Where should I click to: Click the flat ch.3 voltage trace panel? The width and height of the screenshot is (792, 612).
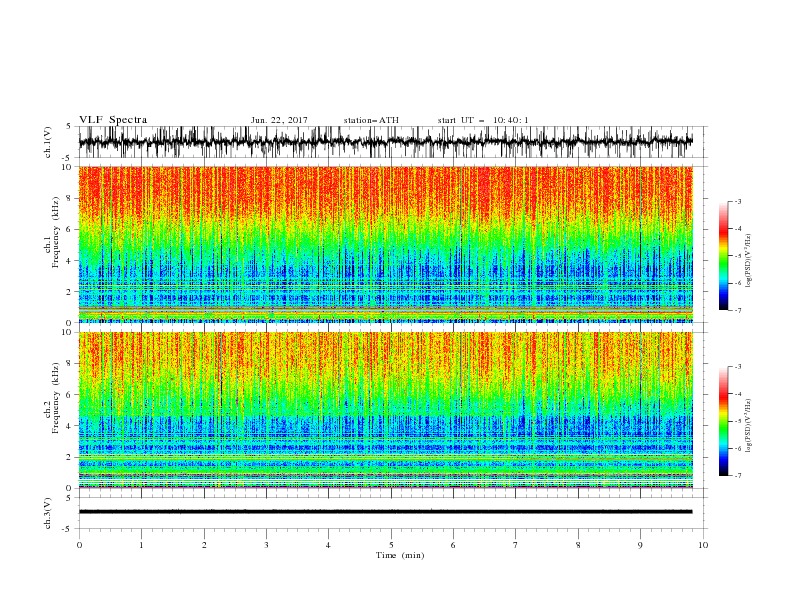click(x=392, y=513)
